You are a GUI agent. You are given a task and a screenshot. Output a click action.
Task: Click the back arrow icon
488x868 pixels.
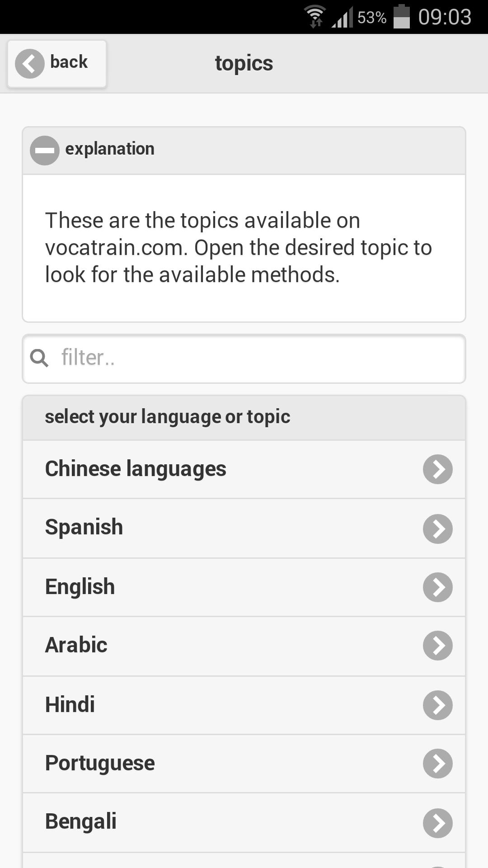29,64
